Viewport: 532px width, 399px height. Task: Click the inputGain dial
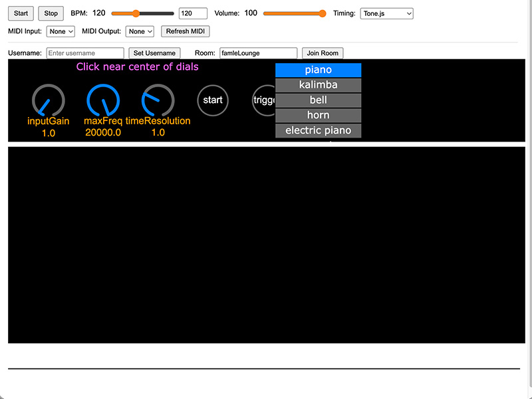[x=49, y=100]
